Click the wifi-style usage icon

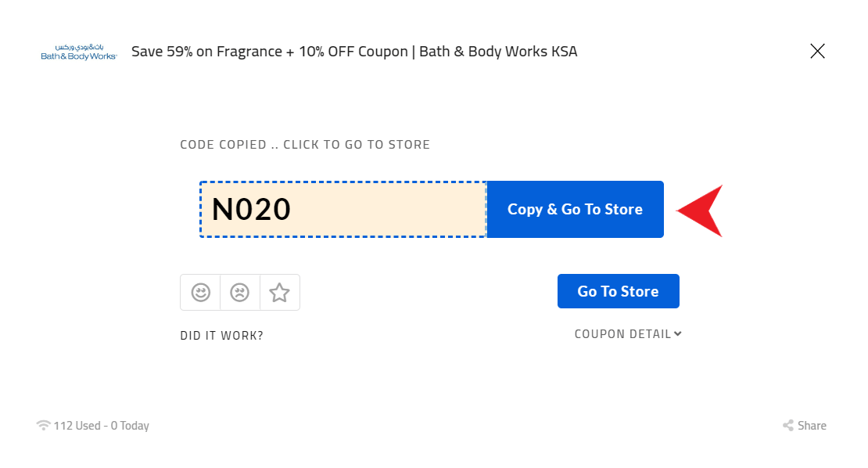tap(44, 426)
